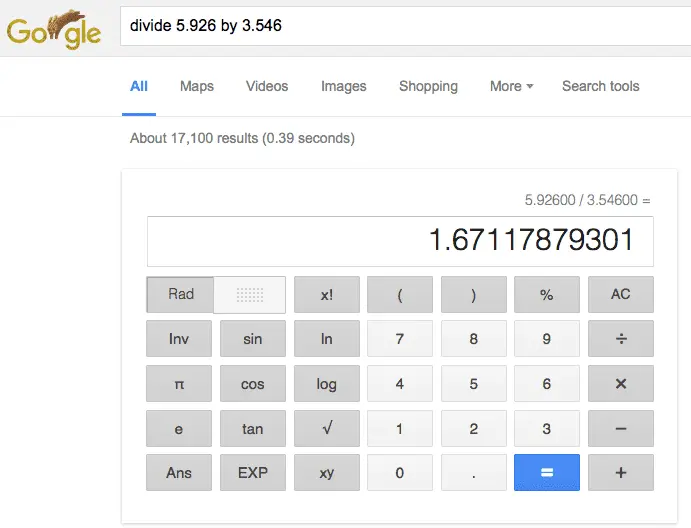Select the Rad angle mode
This screenshot has width=691, height=528.
(180, 294)
